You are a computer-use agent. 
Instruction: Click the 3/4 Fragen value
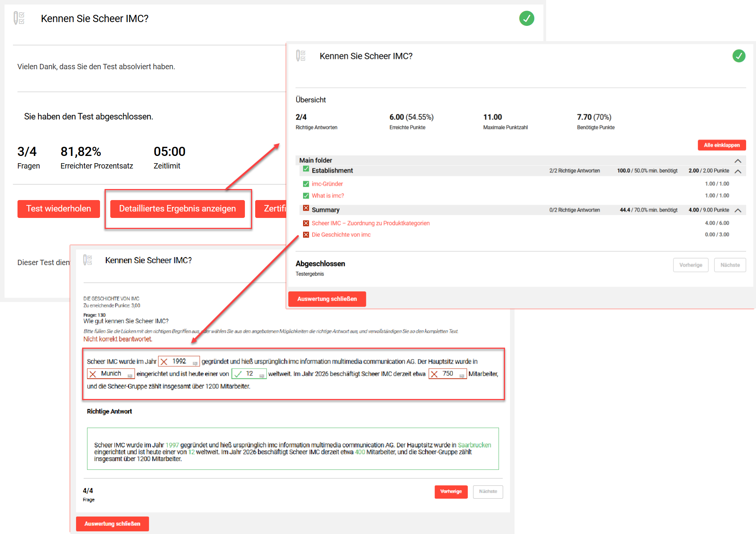pyautogui.click(x=27, y=151)
